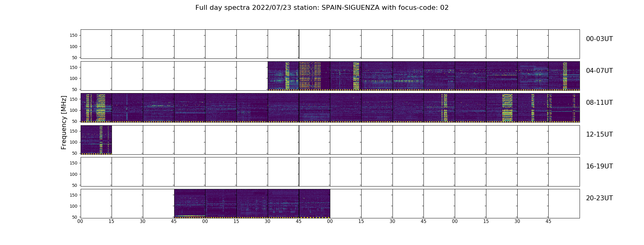Open the first spectrogram panel in 08-11UT row
This screenshot has width=644, height=245.
point(96,108)
